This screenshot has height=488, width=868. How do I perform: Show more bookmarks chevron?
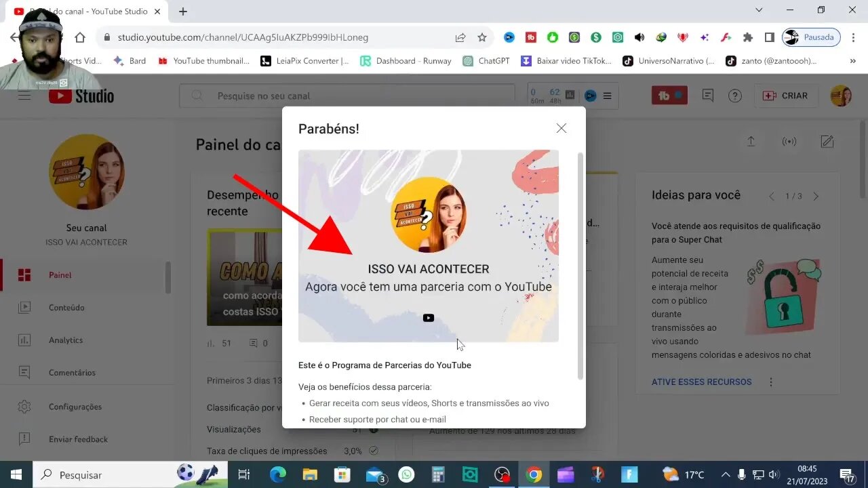(x=852, y=61)
